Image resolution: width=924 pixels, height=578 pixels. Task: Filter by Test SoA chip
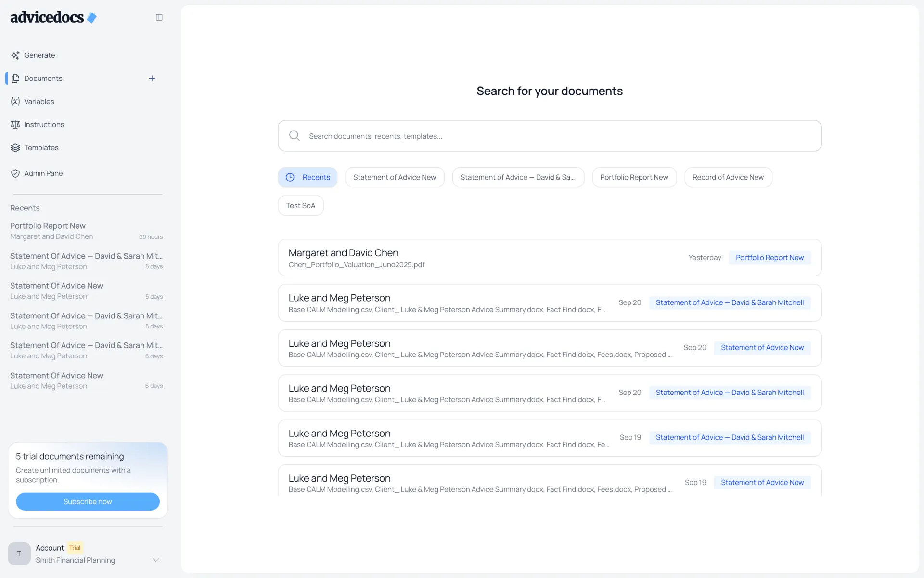point(301,206)
